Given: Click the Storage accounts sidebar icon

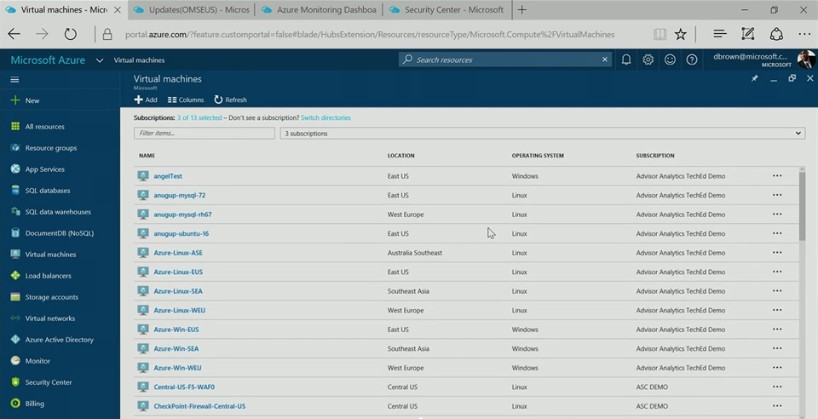Looking at the screenshot, I should (15, 297).
